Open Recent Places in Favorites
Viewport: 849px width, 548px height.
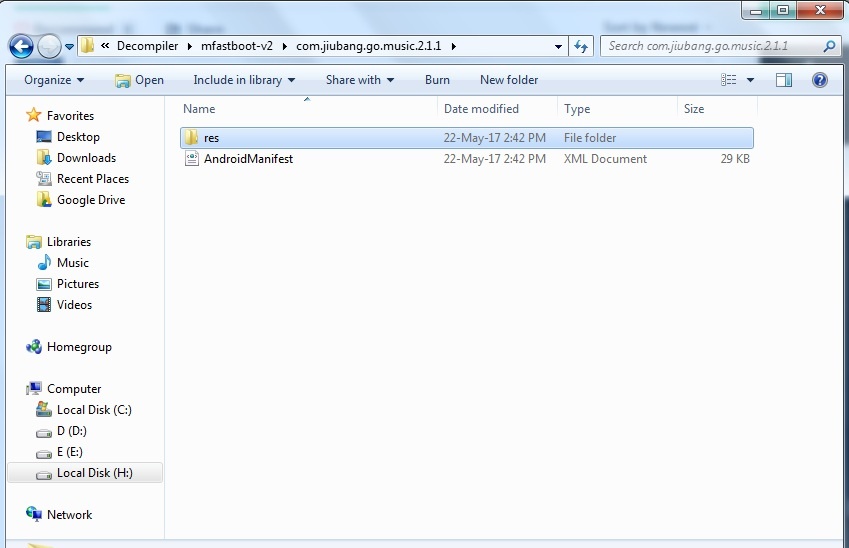click(93, 179)
